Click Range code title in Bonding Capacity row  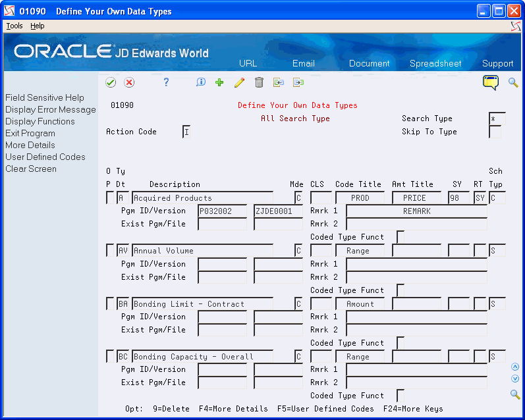360,357
